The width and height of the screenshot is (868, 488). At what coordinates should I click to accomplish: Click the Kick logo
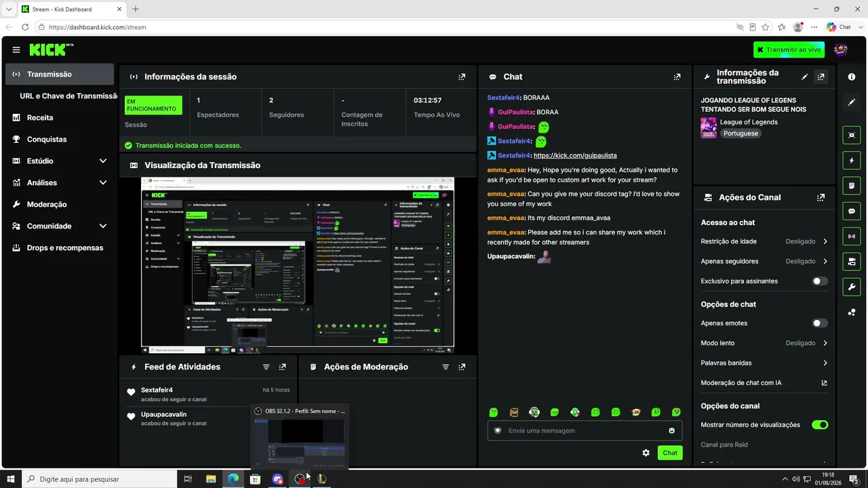coord(51,49)
